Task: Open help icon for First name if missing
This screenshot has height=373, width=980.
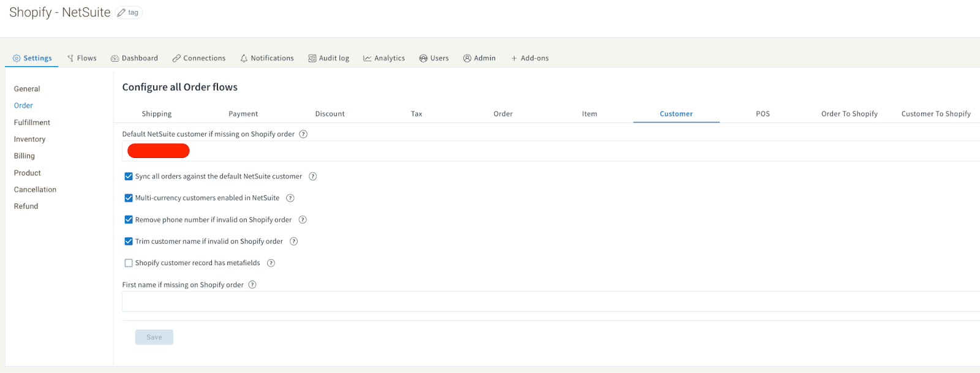Action: 252,285
